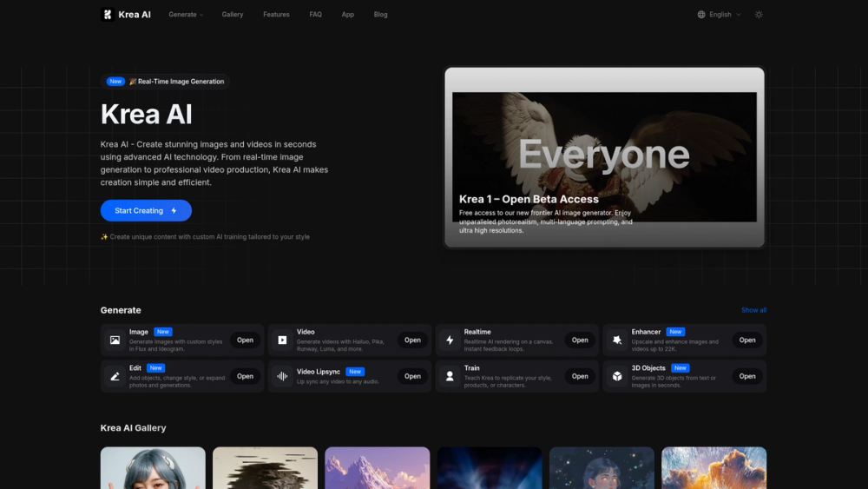Click the Generate section heading
Screen dimensions: 868x489
point(121,310)
